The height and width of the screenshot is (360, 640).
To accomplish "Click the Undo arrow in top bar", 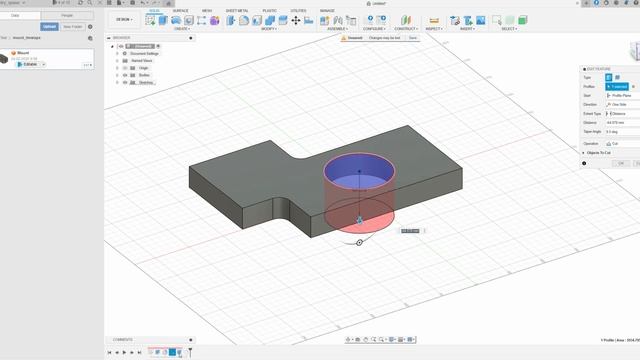I will (x=143, y=3).
